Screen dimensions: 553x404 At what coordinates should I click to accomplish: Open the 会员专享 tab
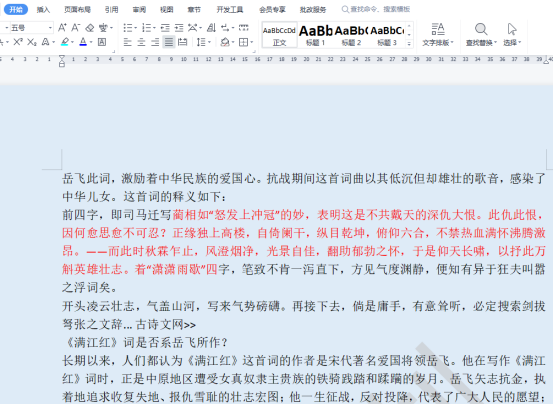click(x=272, y=10)
